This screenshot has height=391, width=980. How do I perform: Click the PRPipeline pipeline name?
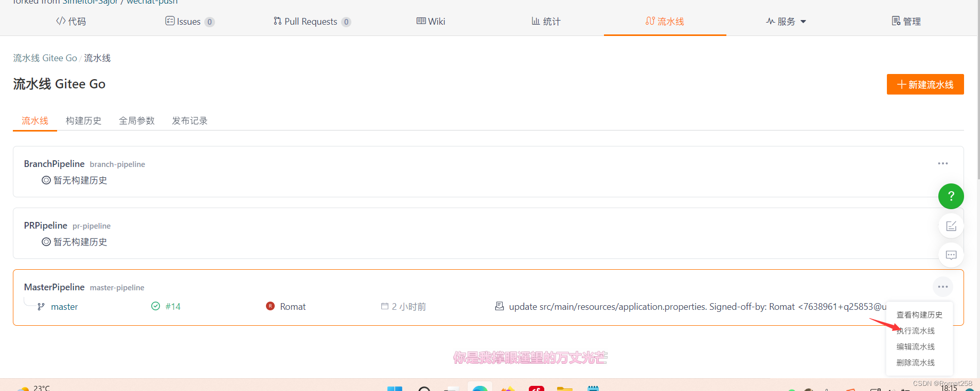click(45, 226)
